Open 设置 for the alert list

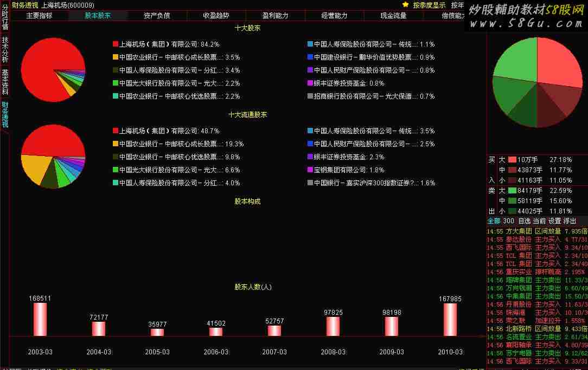click(554, 221)
